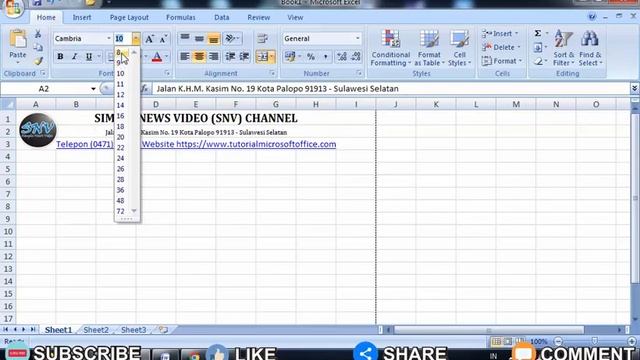The height and width of the screenshot is (360, 640).
Task: Toggle Italic formatting
Action: tap(74, 57)
